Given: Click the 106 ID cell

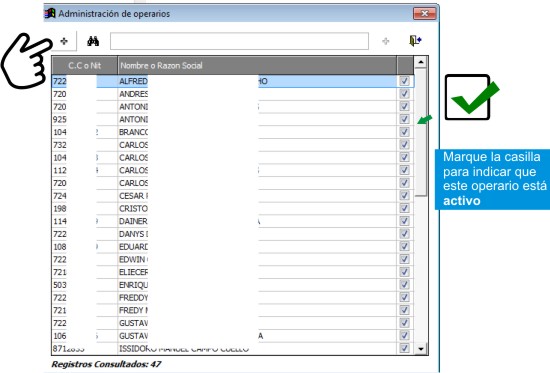Looking at the screenshot, I should point(85,336).
